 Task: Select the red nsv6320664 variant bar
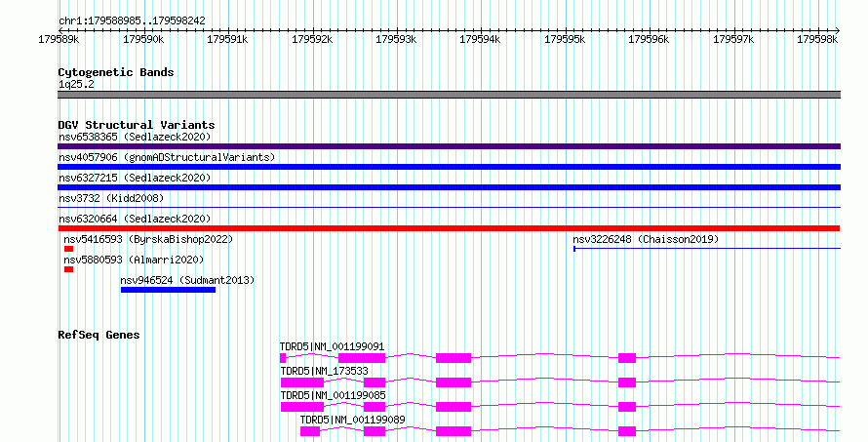[449, 228]
